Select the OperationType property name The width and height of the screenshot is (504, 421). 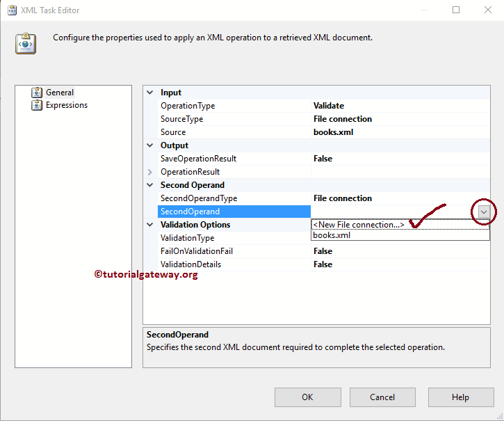[x=188, y=106]
